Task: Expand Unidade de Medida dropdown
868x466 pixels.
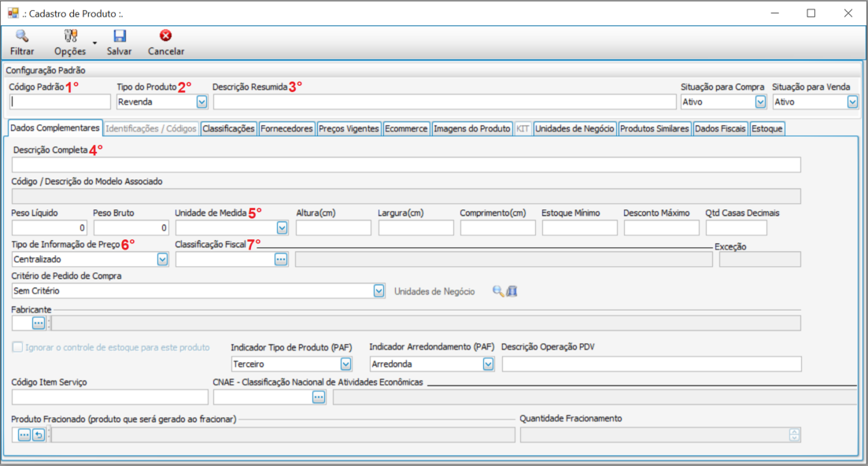Action: 282,227
